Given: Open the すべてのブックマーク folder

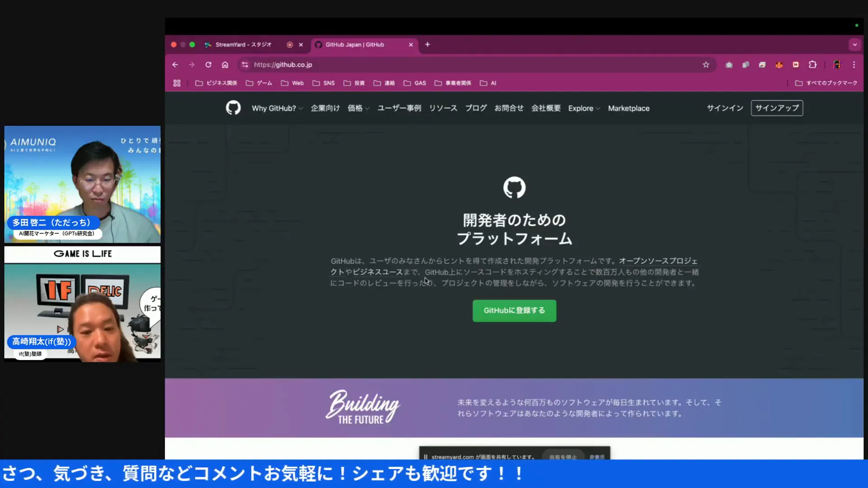Looking at the screenshot, I should point(826,83).
